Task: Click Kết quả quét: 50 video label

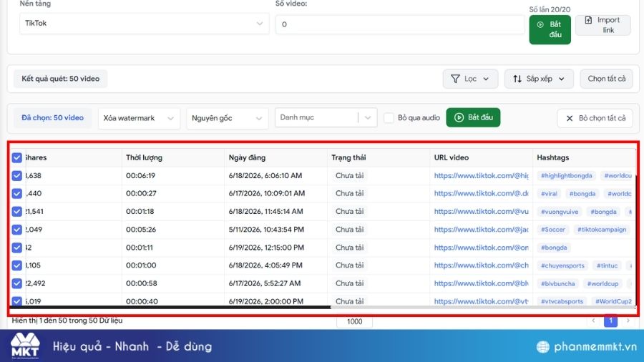Action: [60, 79]
